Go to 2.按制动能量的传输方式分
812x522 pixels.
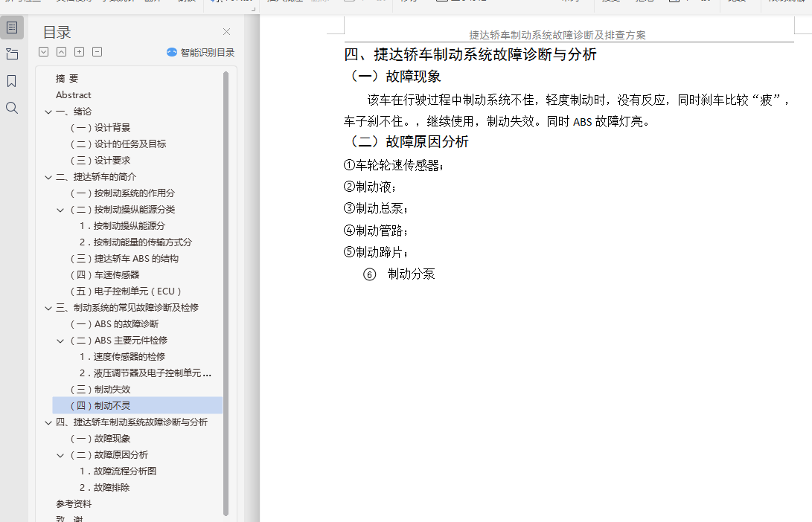pyautogui.click(x=135, y=242)
